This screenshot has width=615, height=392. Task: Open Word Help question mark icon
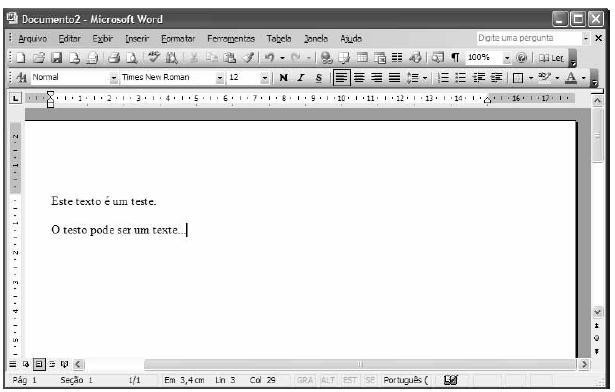tap(521, 58)
